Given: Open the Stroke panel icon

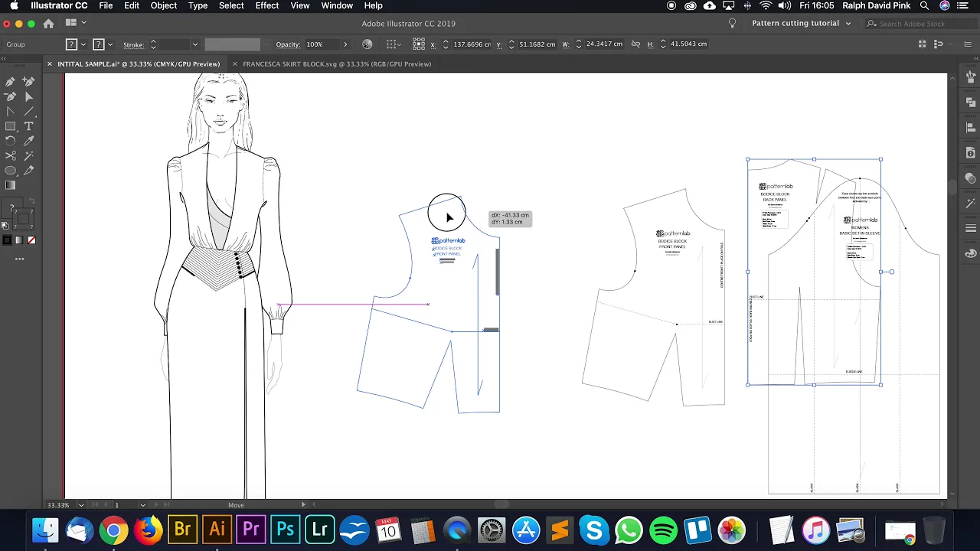Looking at the screenshot, I should click(x=971, y=228).
